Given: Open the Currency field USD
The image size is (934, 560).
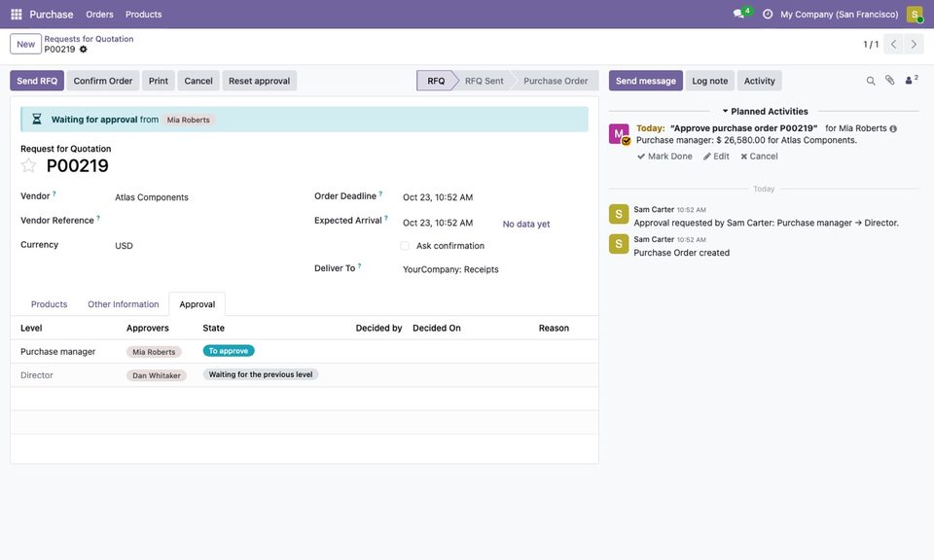Looking at the screenshot, I should point(124,246).
